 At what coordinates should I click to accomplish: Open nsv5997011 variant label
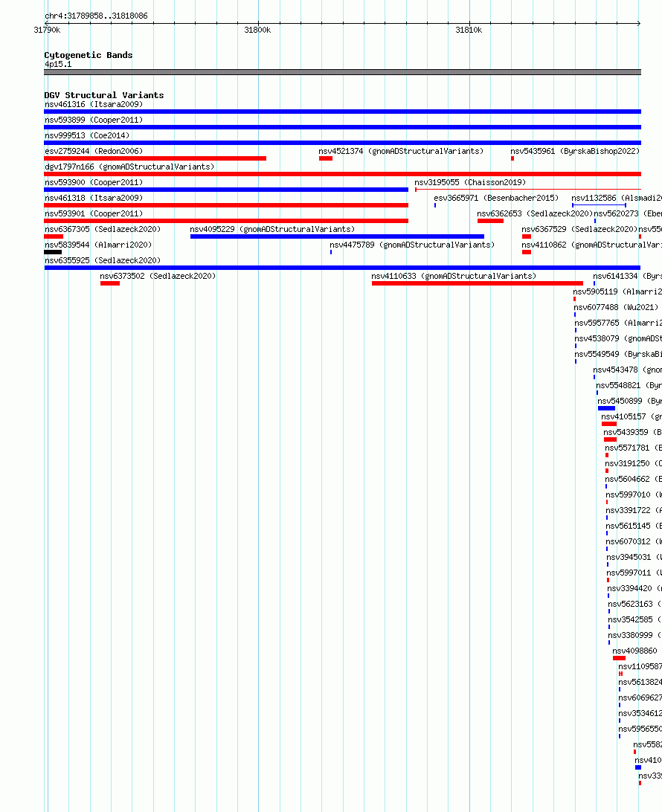[634, 573]
